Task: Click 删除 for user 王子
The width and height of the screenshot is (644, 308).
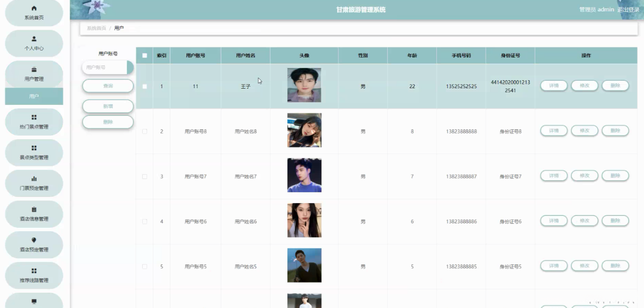Action: pyautogui.click(x=615, y=86)
